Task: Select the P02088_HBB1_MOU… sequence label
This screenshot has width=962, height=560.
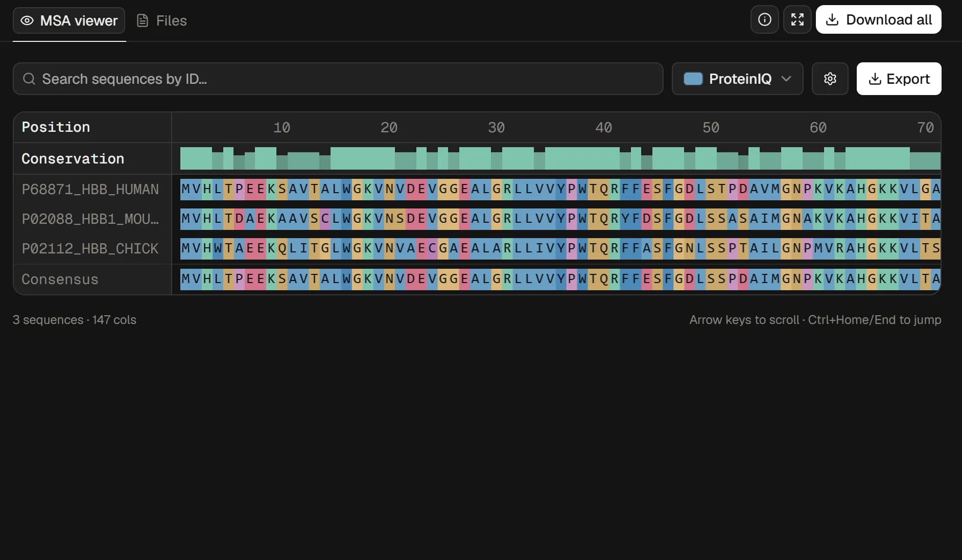Action: click(x=90, y=219)
